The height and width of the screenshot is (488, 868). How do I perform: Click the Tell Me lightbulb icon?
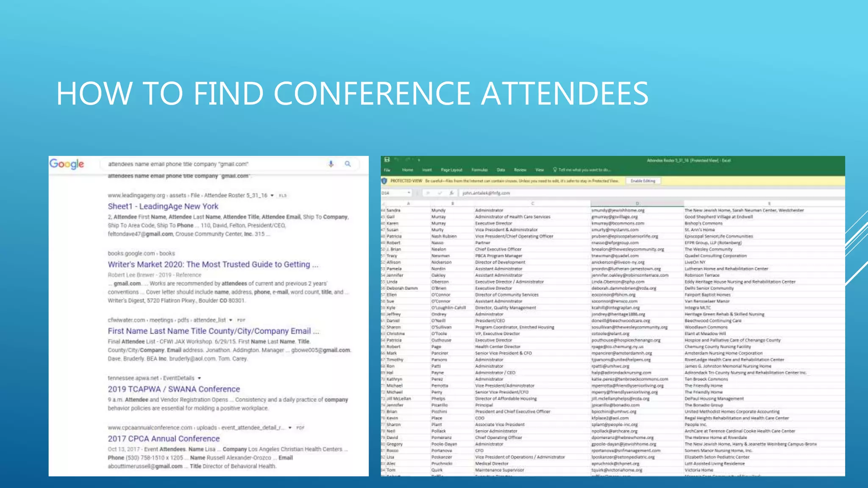click(555, 169)
